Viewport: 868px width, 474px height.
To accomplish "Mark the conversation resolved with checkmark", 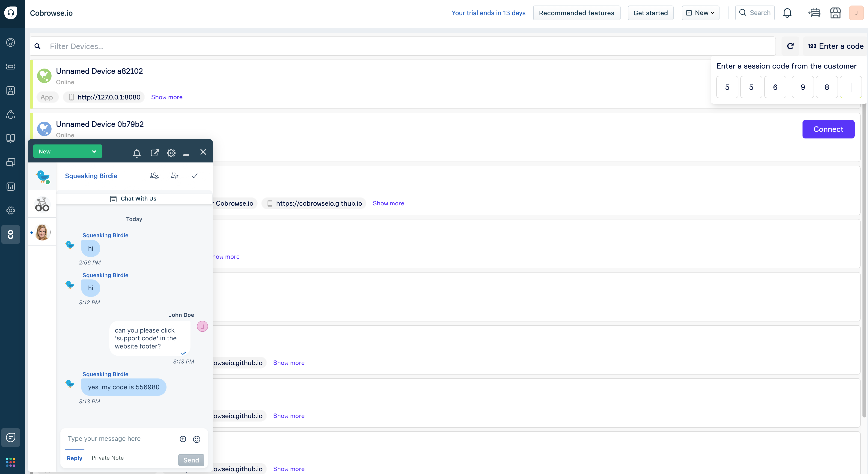I will [194, 176].
